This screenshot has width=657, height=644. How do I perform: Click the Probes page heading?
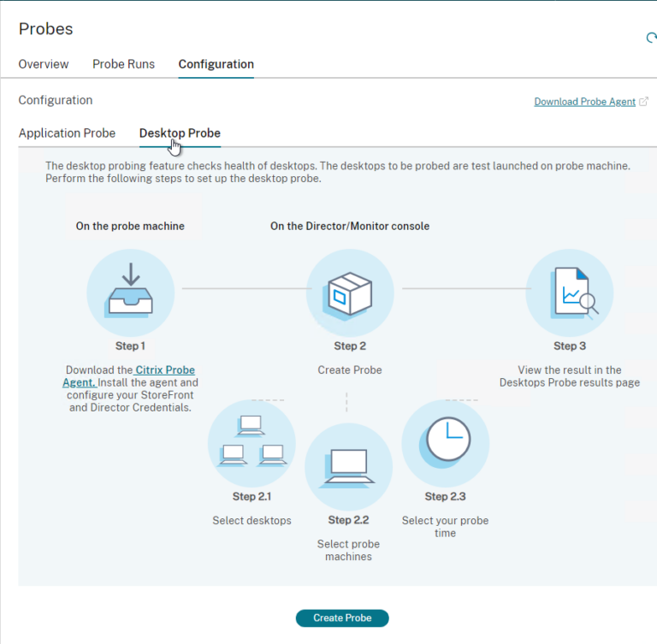[x=46, y=29]
